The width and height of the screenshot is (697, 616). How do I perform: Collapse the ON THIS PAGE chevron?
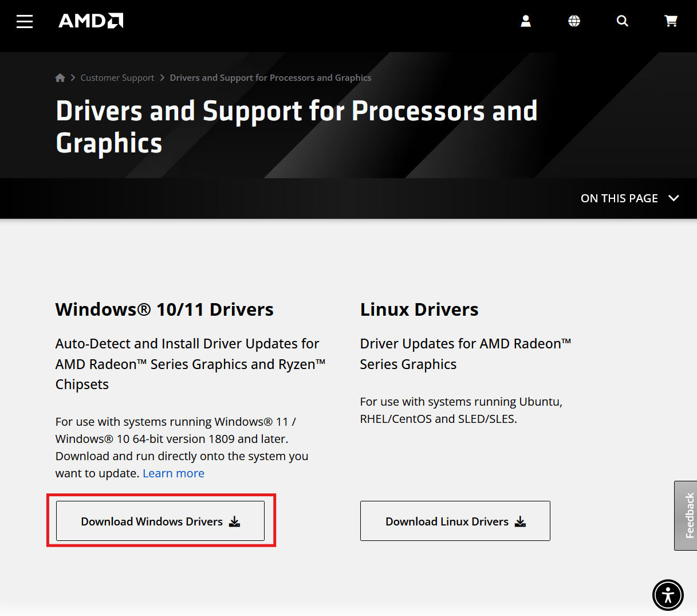click(x=674, y=198)
